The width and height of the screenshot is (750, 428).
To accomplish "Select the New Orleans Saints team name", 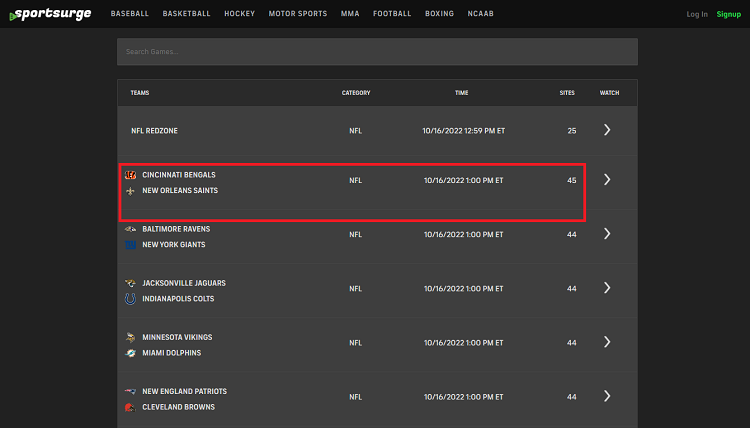I will (180, 191).
